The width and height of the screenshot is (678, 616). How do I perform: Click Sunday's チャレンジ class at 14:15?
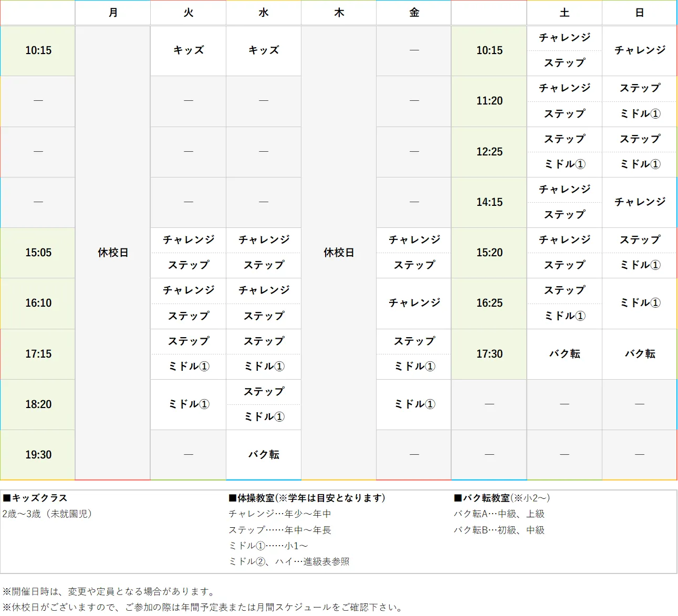point(640,202)
